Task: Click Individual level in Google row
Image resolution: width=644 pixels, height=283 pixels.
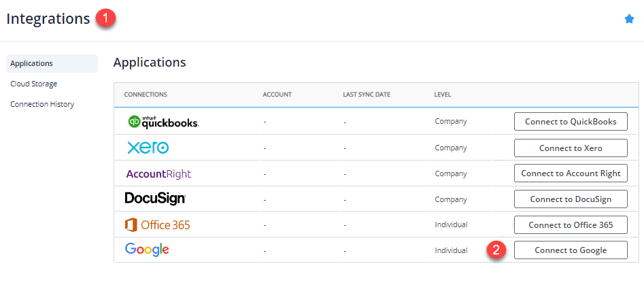Action: 451,250
